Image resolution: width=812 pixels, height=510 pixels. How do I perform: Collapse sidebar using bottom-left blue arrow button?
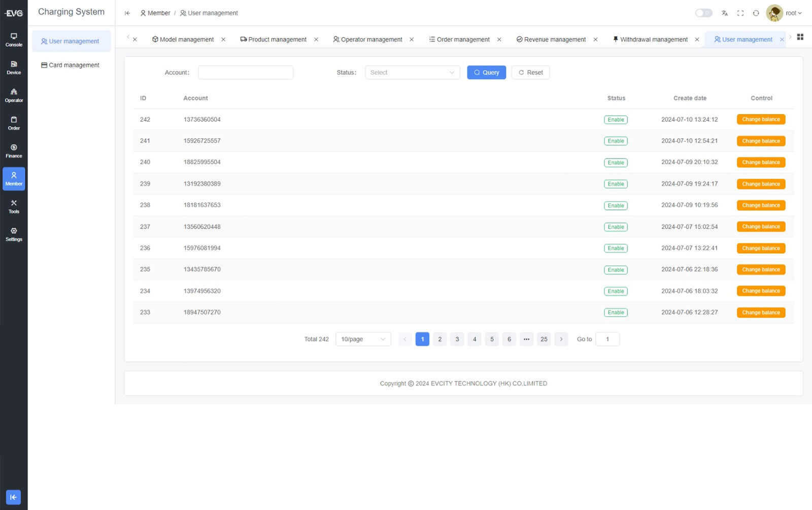point(14,497)
